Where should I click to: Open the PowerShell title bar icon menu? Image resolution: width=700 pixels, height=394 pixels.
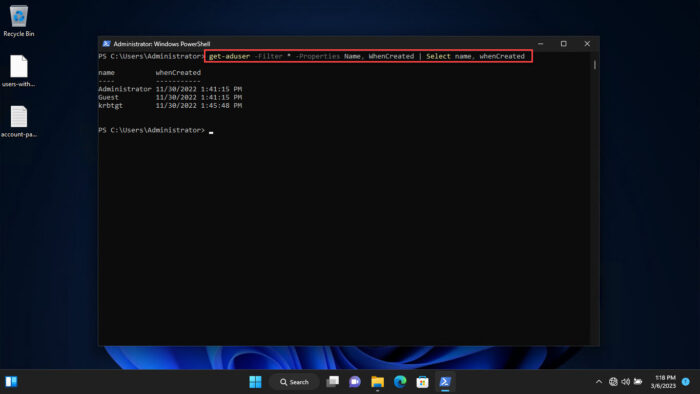[106, 44]
